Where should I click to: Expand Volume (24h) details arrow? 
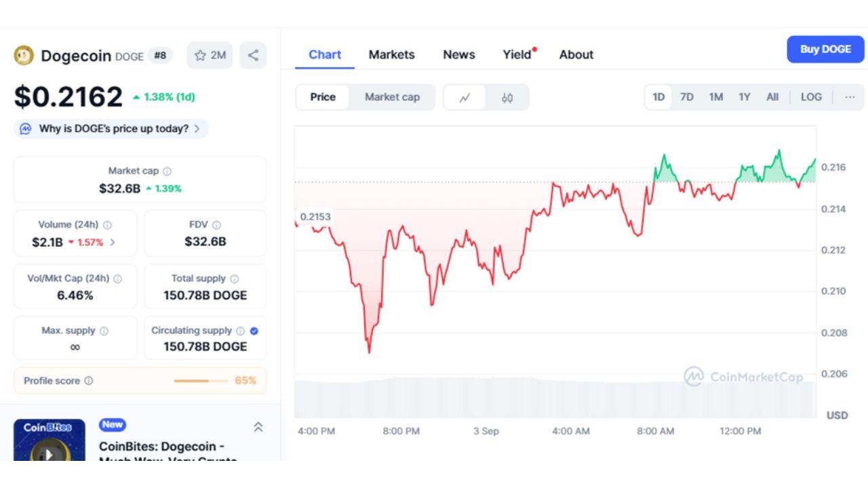[x=113, y=242]
